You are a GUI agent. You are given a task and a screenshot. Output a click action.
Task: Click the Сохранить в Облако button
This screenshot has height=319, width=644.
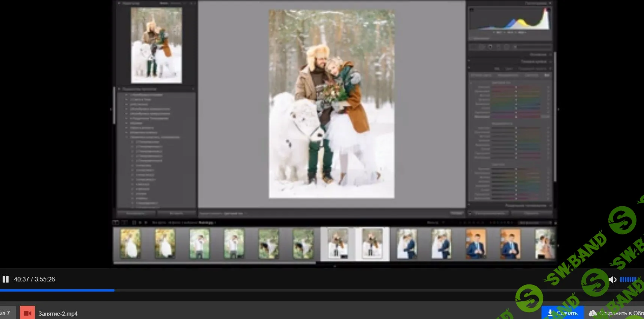(616, 313)
